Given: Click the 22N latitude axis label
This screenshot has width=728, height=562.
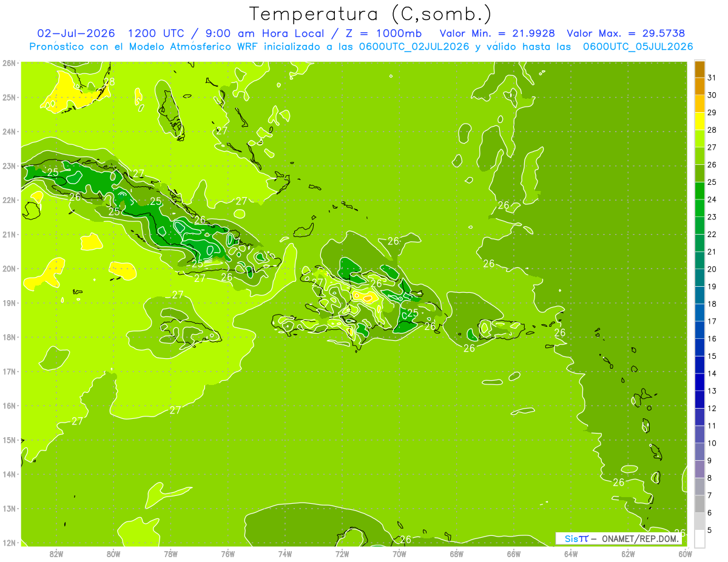Looking at the screenshot, I should pyautogui.click(x=9, y=200).
